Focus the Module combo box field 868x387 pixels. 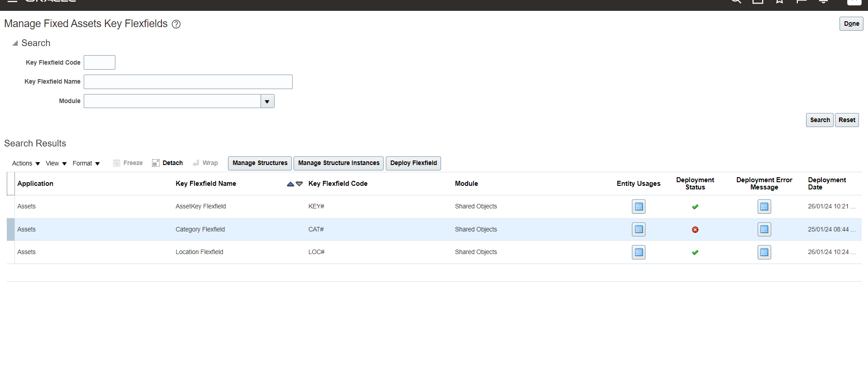pos(172,101)
